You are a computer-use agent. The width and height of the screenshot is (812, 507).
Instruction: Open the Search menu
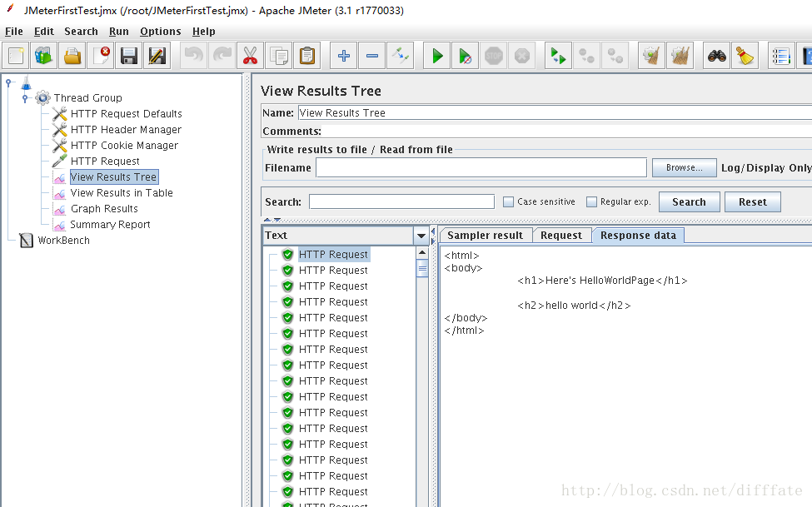pos(82,32)
